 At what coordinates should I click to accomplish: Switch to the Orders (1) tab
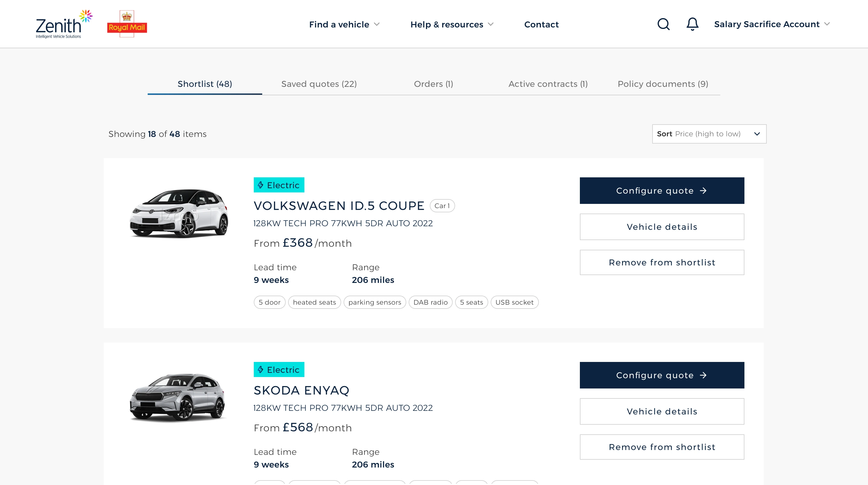coord(434,84)
